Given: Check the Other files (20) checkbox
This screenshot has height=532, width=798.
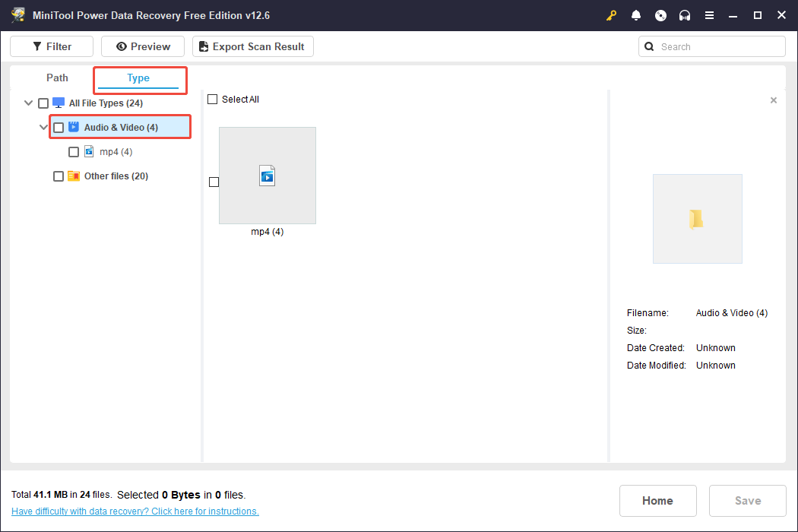Looking at the screenshot, I should pos(59,176).
